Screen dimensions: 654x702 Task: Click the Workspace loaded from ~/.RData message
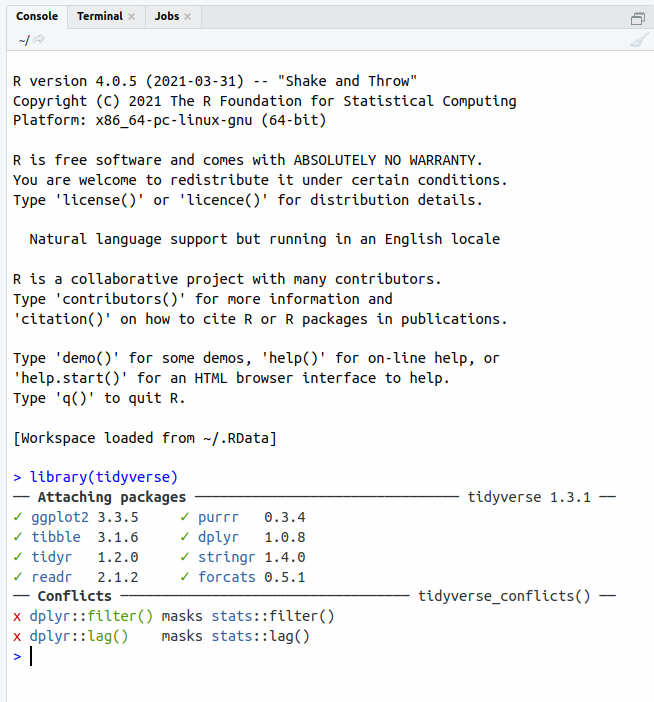click(144, 438)
